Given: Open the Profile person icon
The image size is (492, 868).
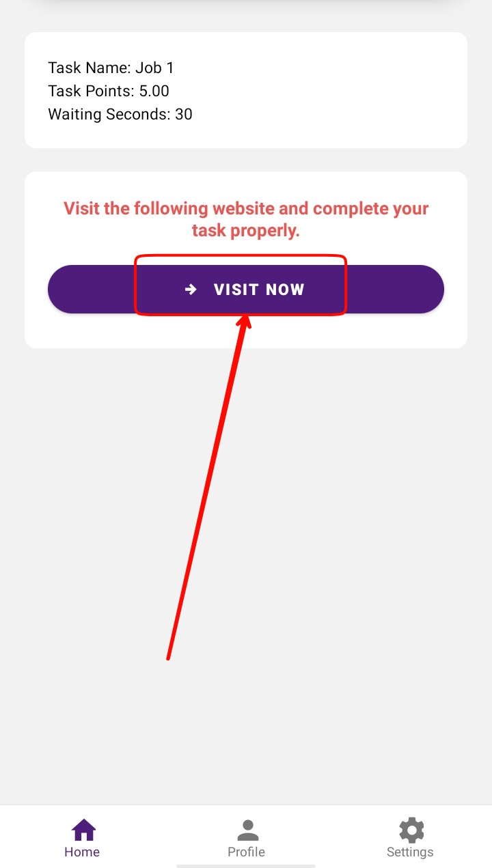Looking at the screenshot, I should pyautogui.click(x=247, y=830).
